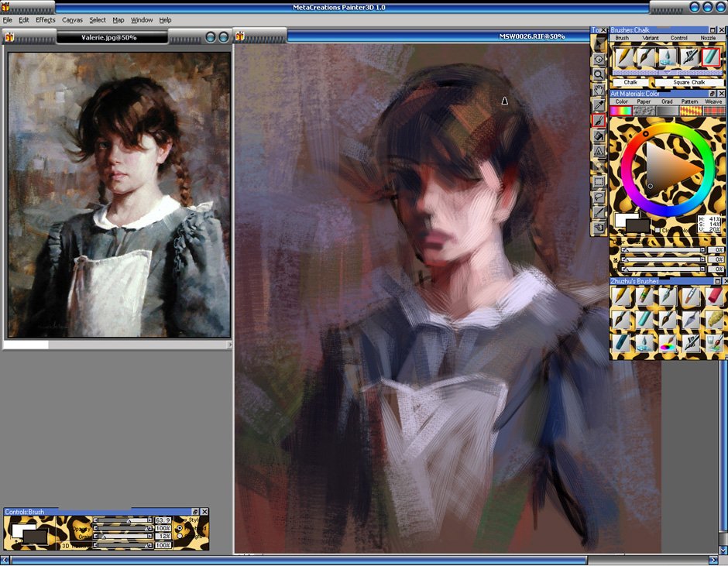Open the Square Chalk variant dropdown
The height and width of the screenshot is (566, 728).
[689, 82]
